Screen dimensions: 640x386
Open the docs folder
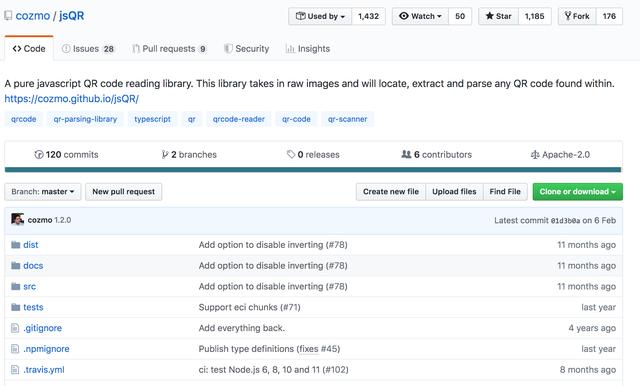pyautogui.click(x=33, y=266)
